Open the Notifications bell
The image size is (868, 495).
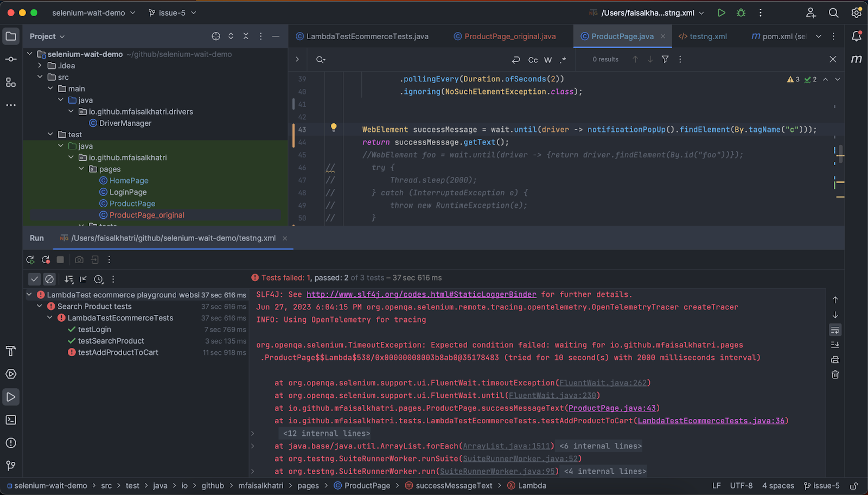[x=856, y=36]
